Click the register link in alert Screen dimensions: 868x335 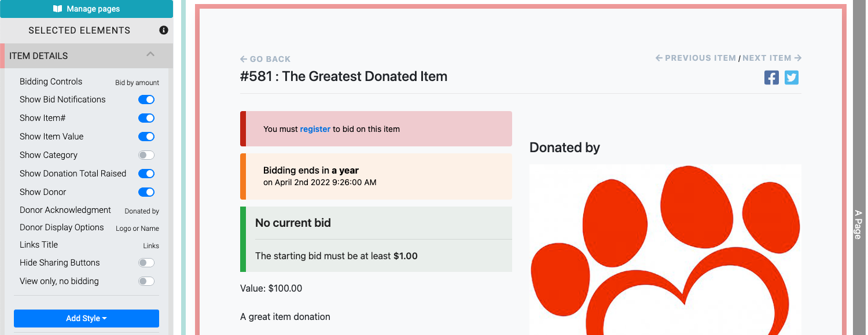point(315,129)
